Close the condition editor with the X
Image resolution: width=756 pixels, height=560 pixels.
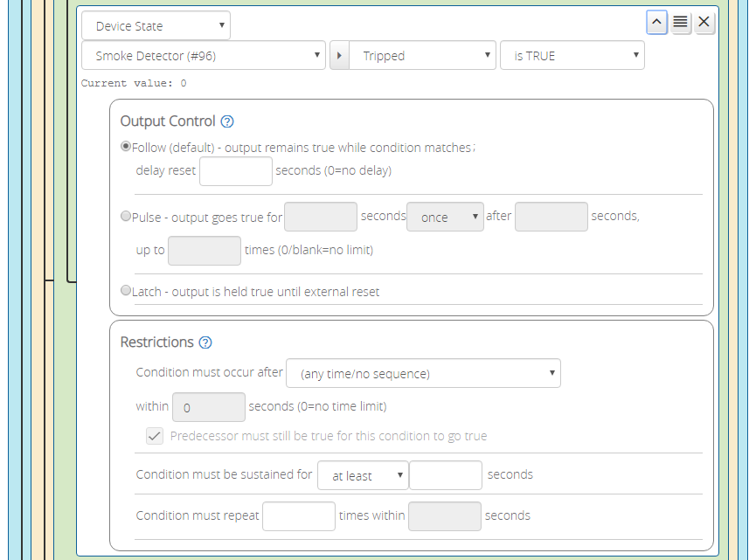coord(704,22)
